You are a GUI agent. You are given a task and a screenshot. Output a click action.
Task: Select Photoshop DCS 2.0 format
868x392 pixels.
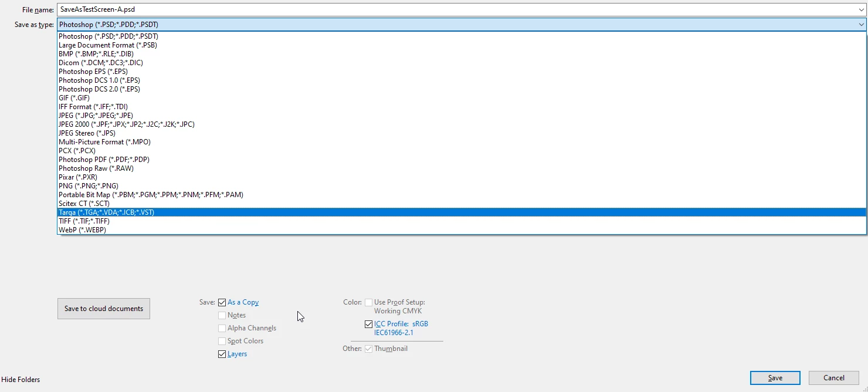462,89
